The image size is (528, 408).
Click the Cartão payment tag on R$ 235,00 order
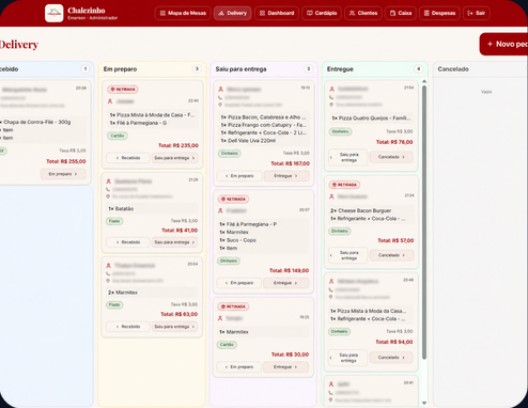click(117, 136)
